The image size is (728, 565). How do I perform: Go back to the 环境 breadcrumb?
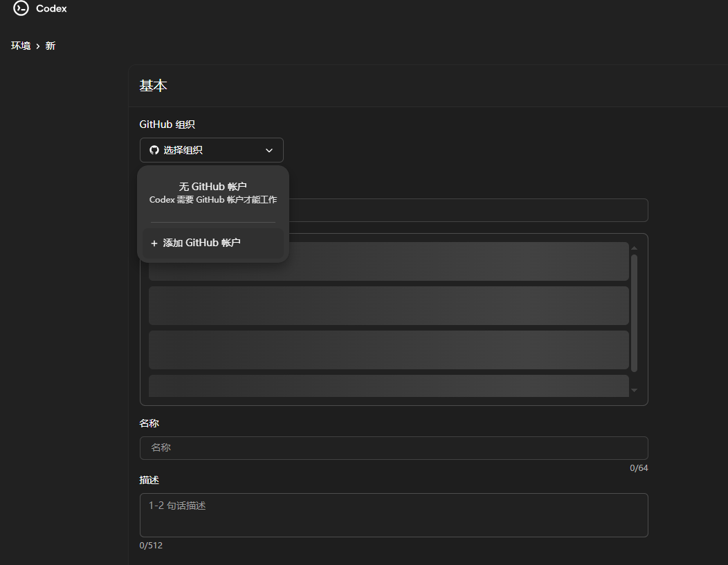click(x=21, y=46)
